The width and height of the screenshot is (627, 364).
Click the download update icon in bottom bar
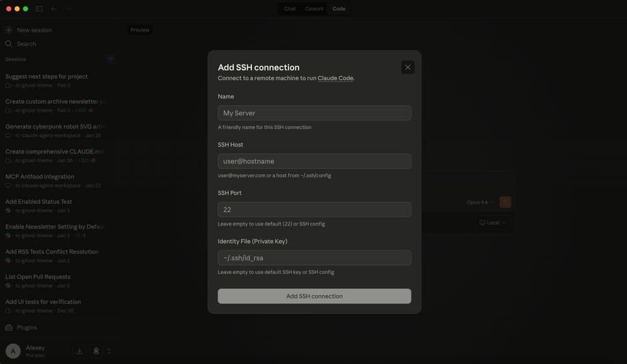(x=78, y=350)
